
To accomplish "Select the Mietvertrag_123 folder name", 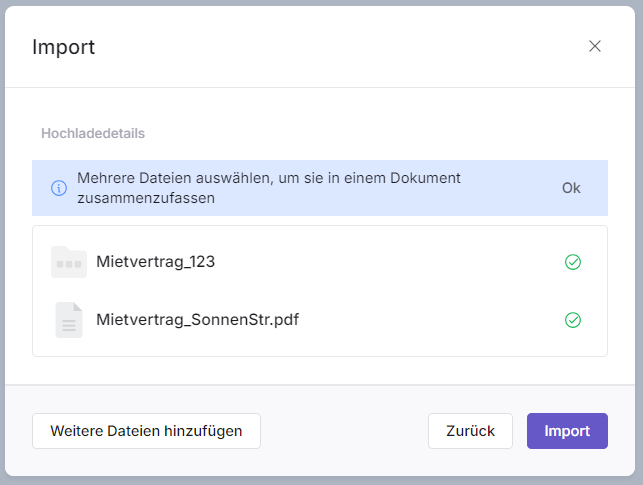I will pos(156,262).
